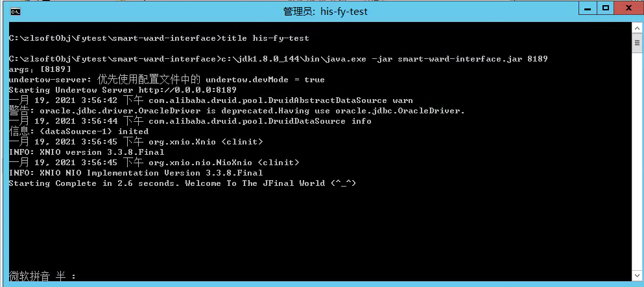The image size is (644, 287).
Task: Click the scrollbar up arrow
Action: 637,29
